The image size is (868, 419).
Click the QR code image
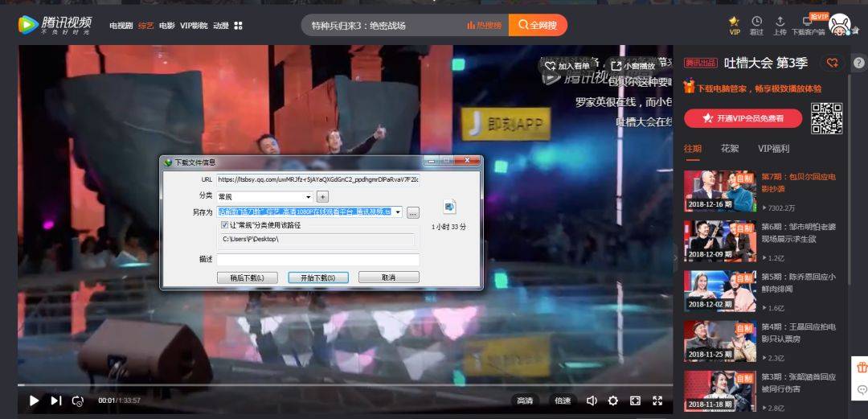coord(826,118)
